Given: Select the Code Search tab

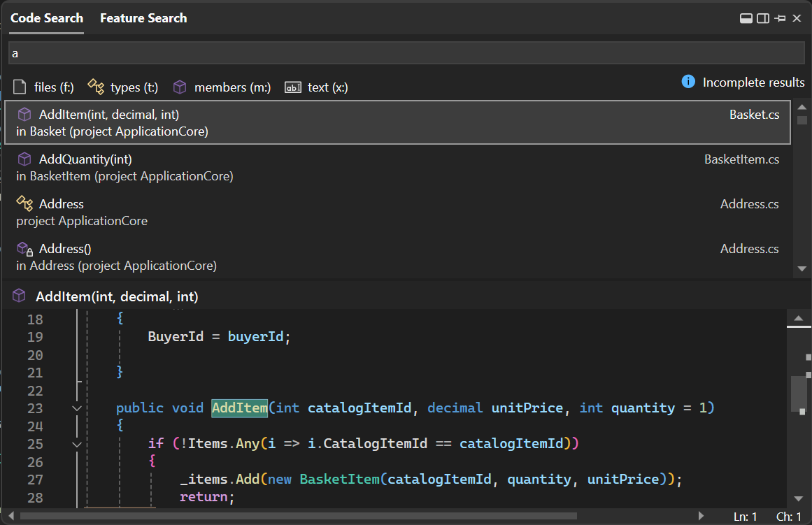Looking at the screenshot, I should click(47, 18).
